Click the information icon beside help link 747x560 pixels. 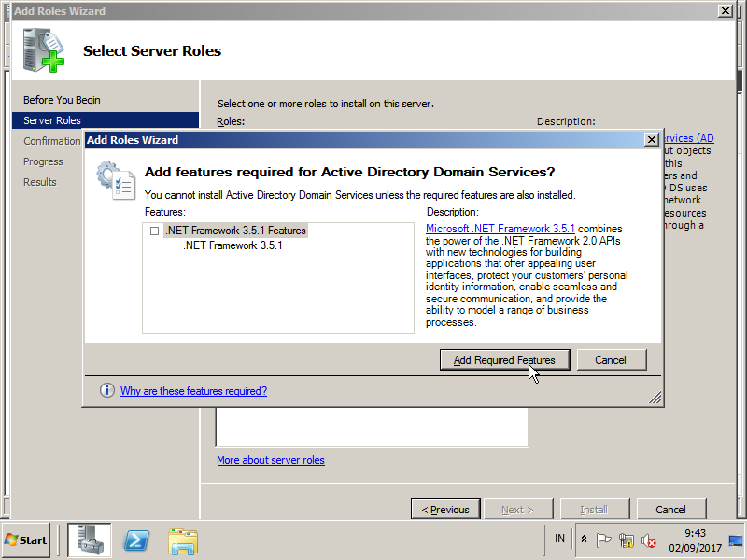(x=107, y=390)
